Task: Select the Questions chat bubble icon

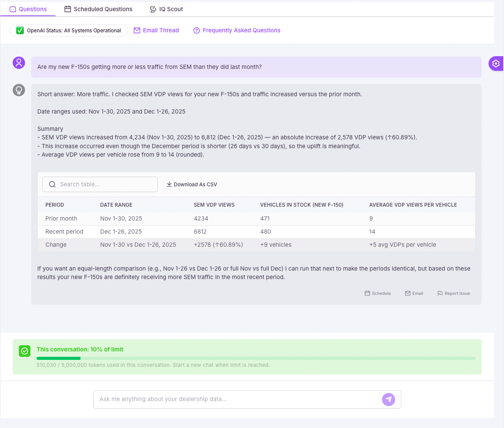Action: [13, 9]
